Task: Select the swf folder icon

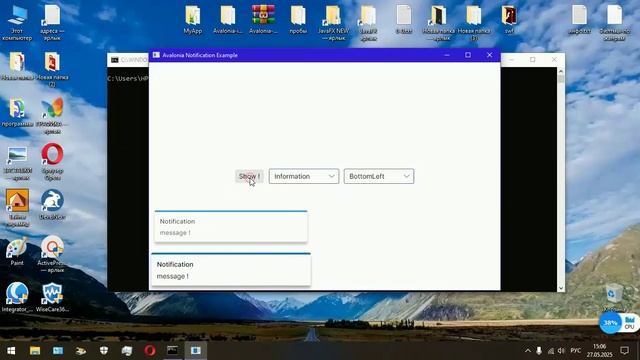Action: pyautogui.click(x=509, y=20)
